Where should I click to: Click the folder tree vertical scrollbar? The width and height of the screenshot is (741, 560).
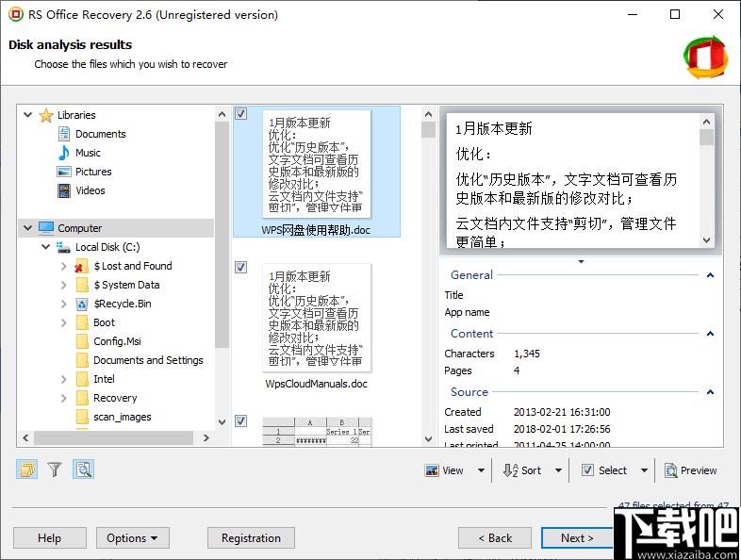coord(222,235)
